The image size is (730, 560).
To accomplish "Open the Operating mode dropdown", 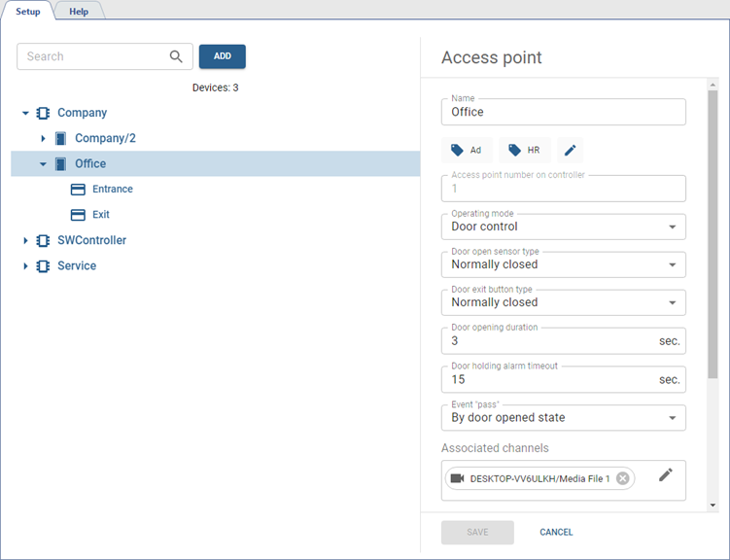I will (563, 227).
